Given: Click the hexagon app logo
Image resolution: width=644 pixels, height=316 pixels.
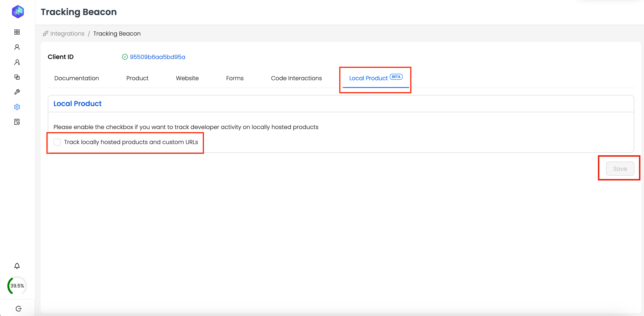Looking at the screenshot, I should click(x=18, y=12).
